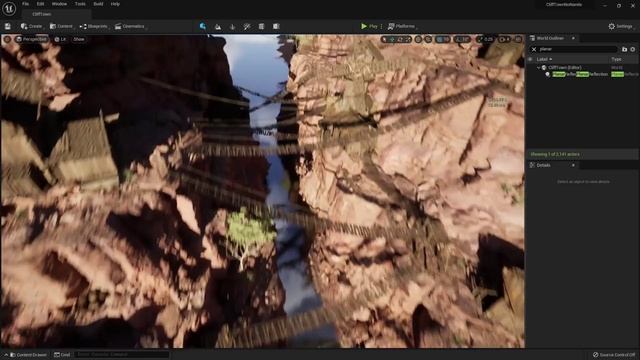The height and width of the screenshot is (360, 640).
Task: Select the rotate transform tool icon
Action: point(400,39)
